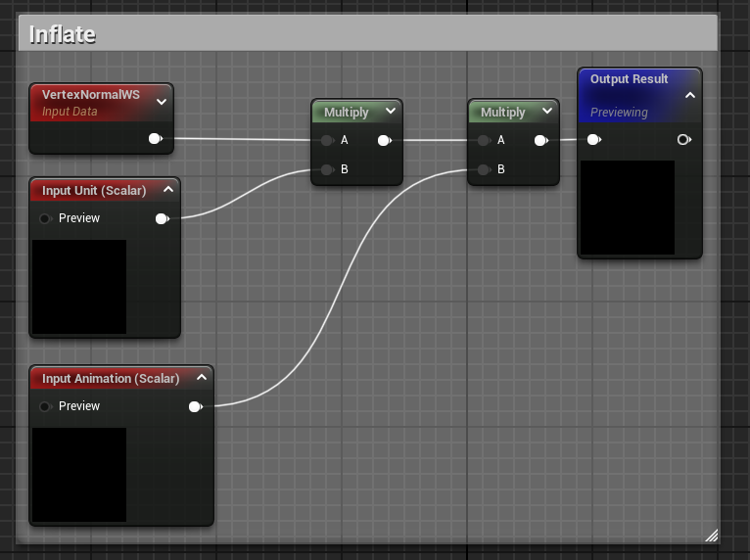Click the Inflate comment resize handle
Screen dimensions: 750x560
pos(712,536)
